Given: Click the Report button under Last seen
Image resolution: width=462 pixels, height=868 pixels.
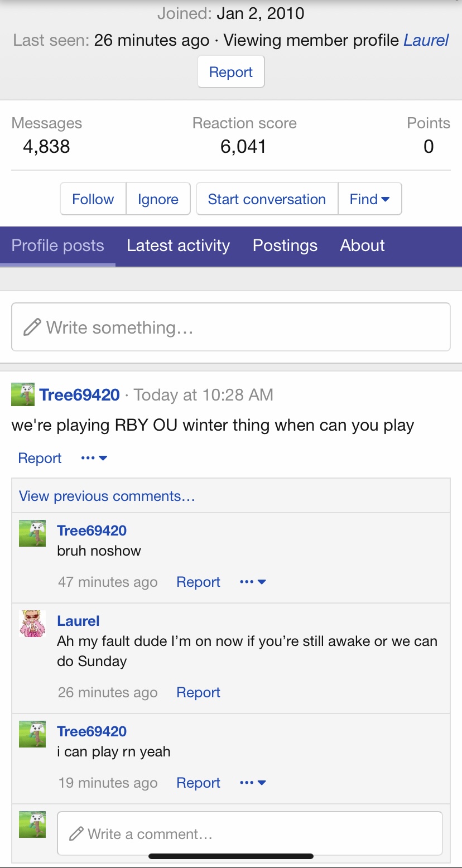Looking at the screenshot, I should click(231, 72).
